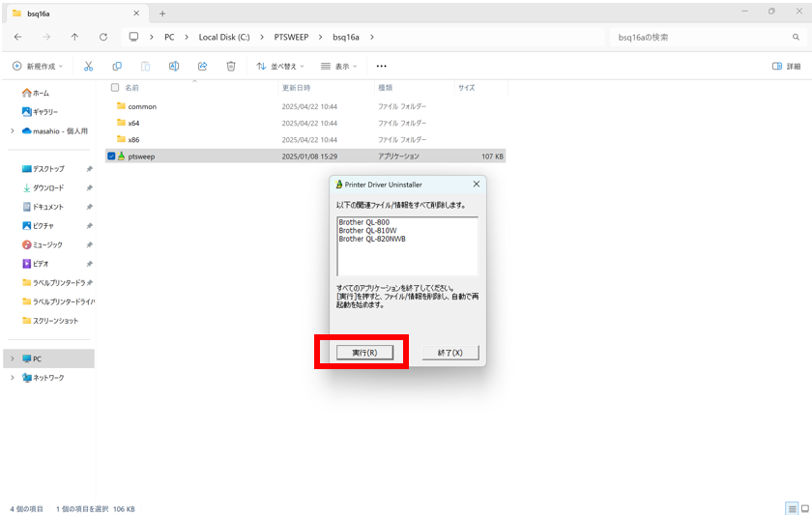Open Music in quick access
This screenshot has height=515, width=812.
43,244
